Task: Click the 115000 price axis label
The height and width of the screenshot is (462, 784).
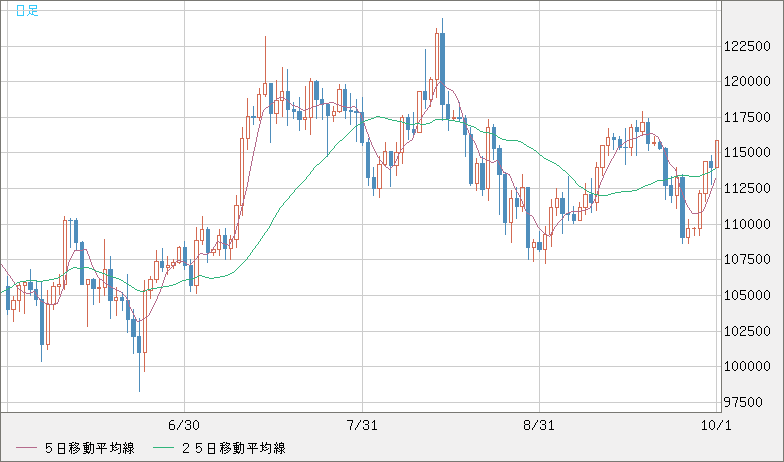Action: [746, 153]
